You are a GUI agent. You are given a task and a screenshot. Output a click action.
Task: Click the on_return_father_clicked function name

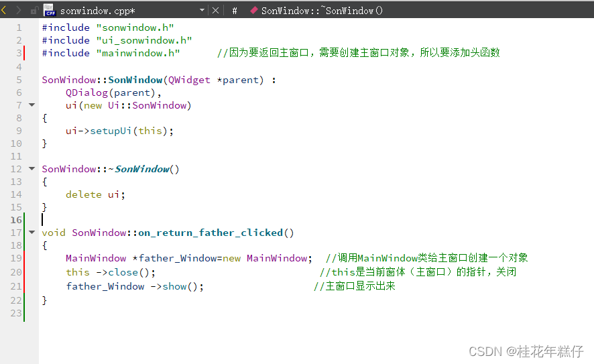pyautogui.click(x=211, y=233)
